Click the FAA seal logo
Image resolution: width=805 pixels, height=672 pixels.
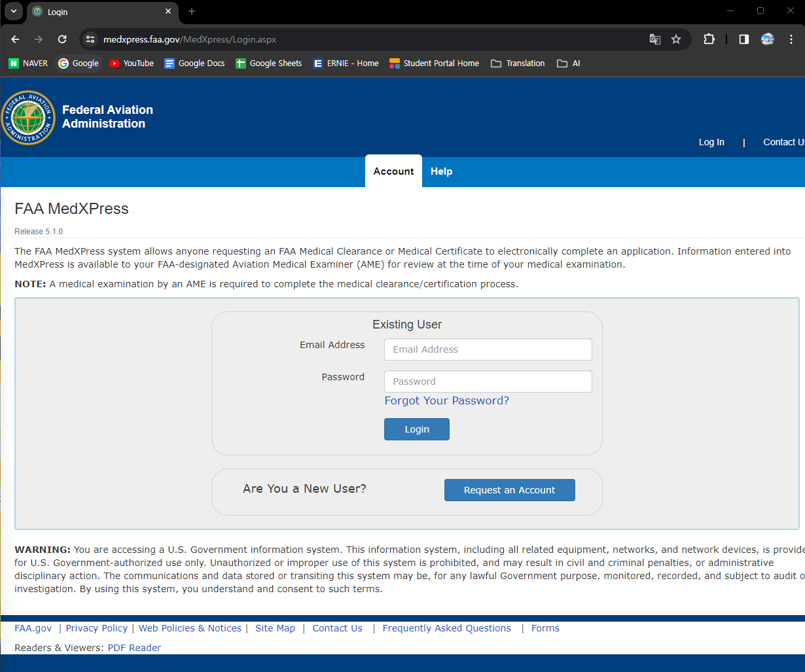pos(28,118)
